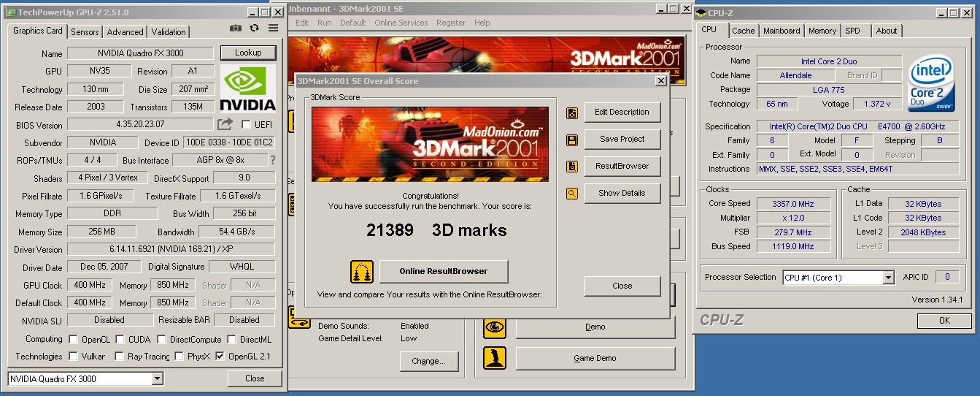Viewport: 980px width, 396px height.
Task: Click the Change... button in 3DMark
Action: (x=428, y=361)
